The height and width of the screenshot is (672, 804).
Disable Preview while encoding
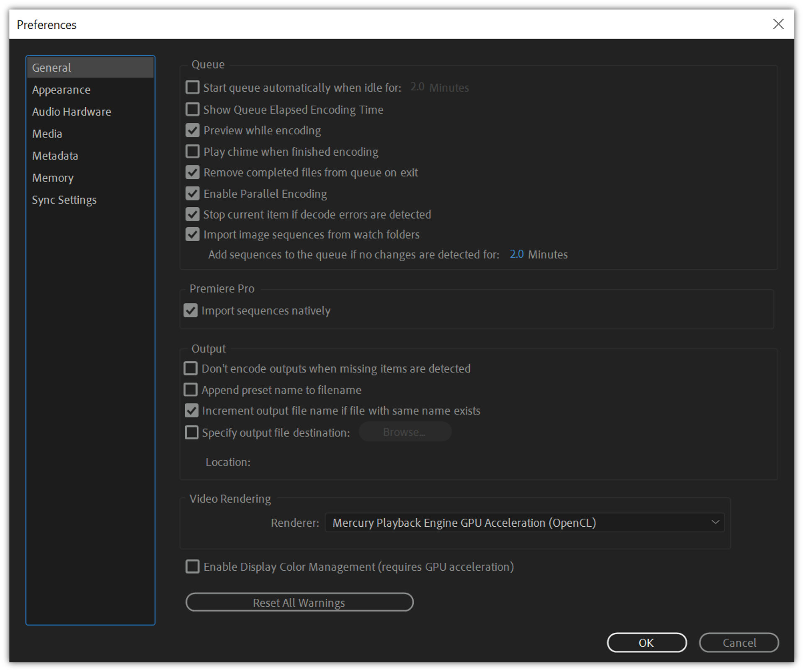tap(192, 130)
